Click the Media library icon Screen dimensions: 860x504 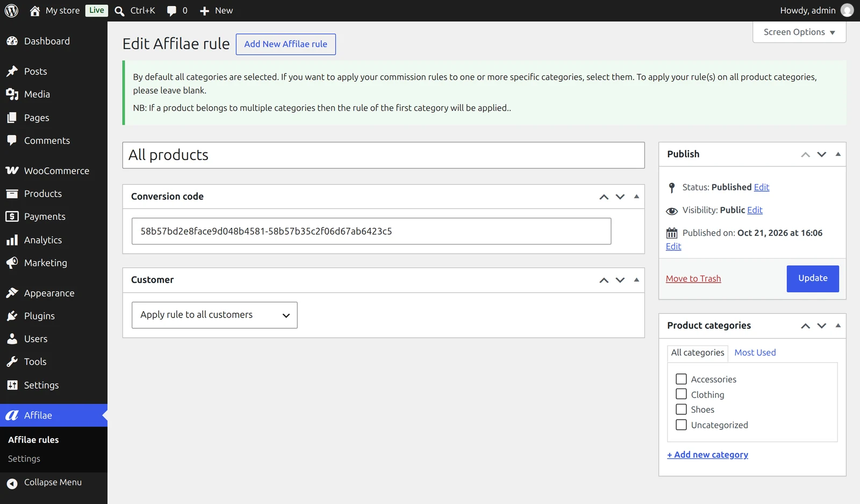(x=12, y=94)
